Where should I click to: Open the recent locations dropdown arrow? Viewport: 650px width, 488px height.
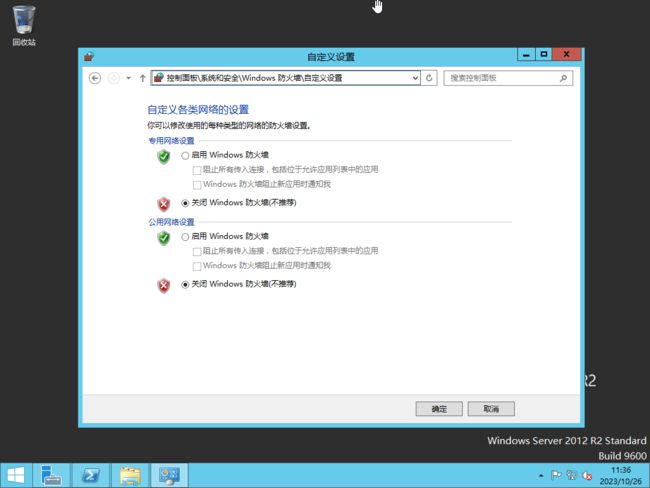click(x=129, y=78)
